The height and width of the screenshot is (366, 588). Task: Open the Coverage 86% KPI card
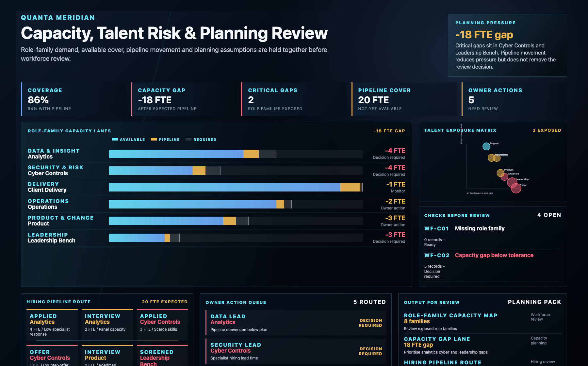(x=73, y=99)
